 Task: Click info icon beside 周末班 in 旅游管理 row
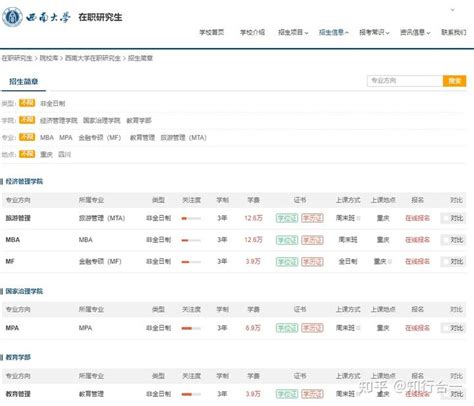click(x=358, y=218)
